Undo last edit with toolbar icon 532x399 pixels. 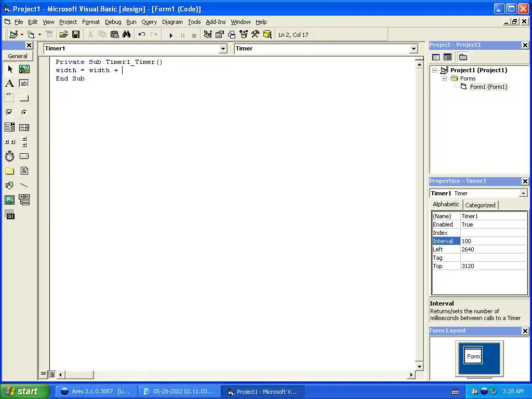click(x=142, y=34)
